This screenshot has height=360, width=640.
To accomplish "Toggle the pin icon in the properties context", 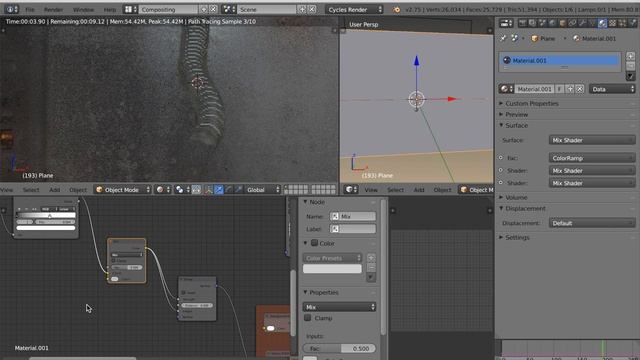I will point(503,38).
